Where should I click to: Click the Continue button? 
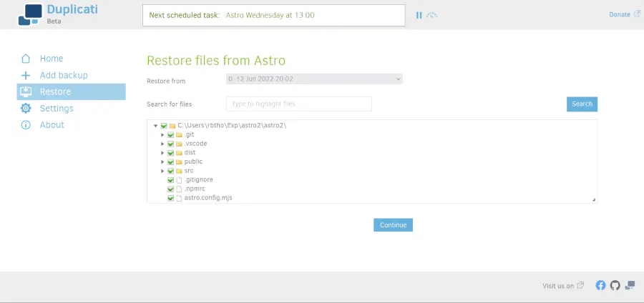click(393, 224)
